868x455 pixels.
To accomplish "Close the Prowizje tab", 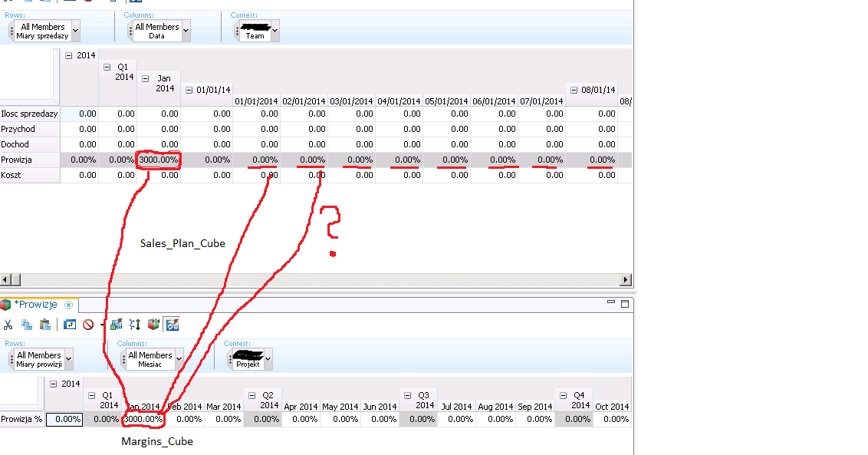I will pyautogui.click(x=68, y=305).
